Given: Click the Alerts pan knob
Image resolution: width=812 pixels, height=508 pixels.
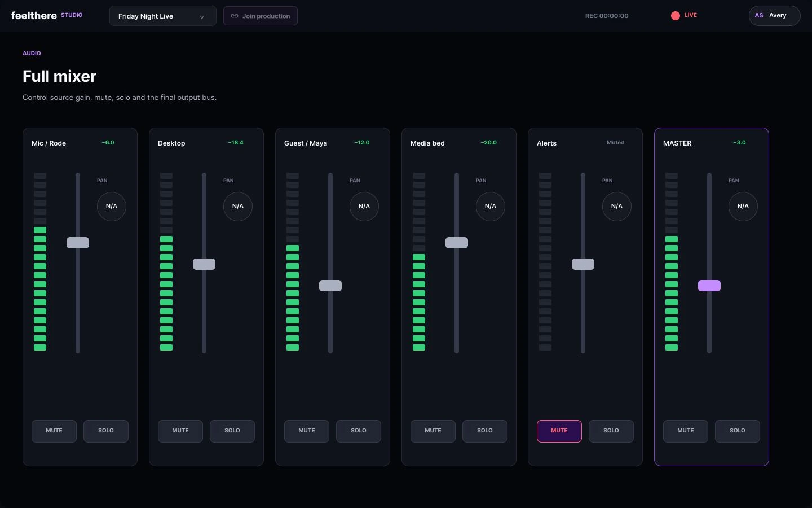Looking at the screenshot, I should [617, 207].
